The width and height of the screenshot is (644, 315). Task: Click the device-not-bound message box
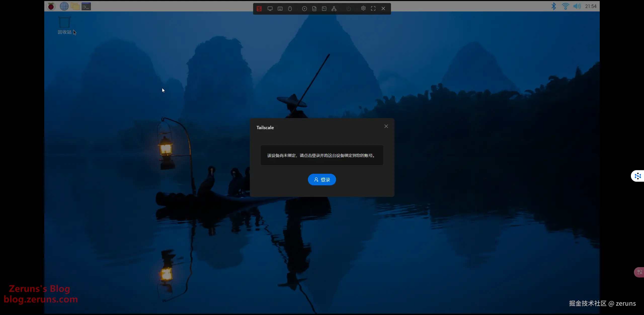click(x=322, y=155)
